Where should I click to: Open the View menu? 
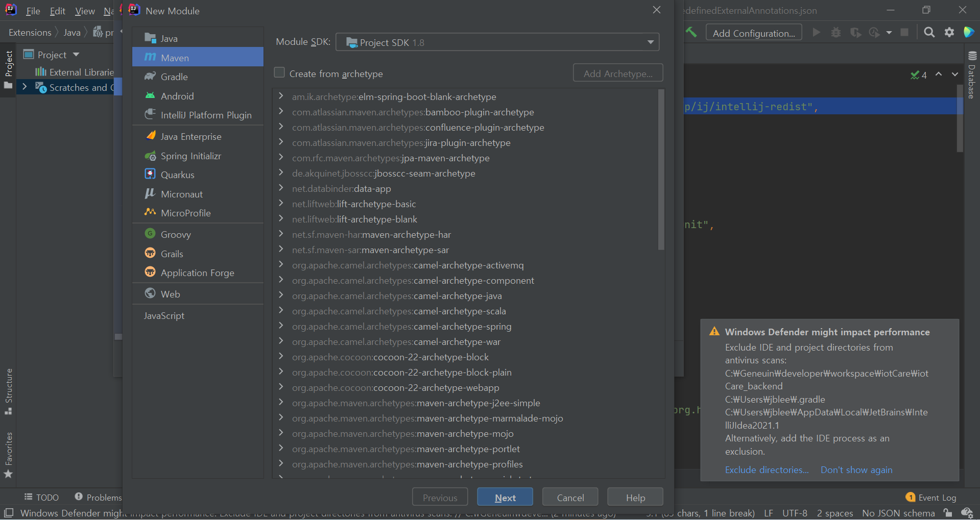coord(85,11)
